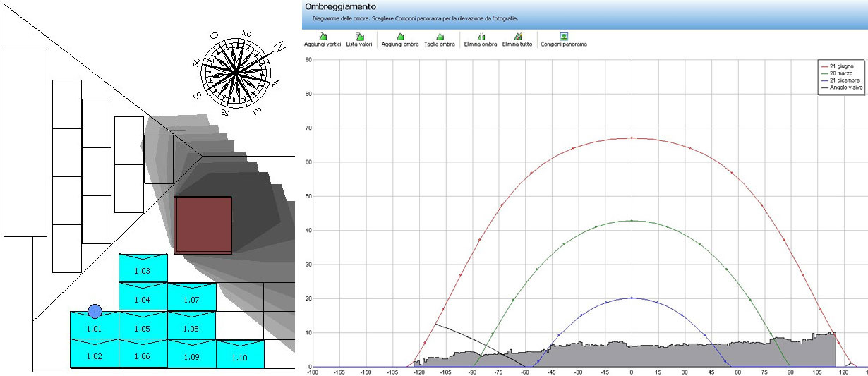
Task: Select solar module 1.06
Action: pos(143,353)
